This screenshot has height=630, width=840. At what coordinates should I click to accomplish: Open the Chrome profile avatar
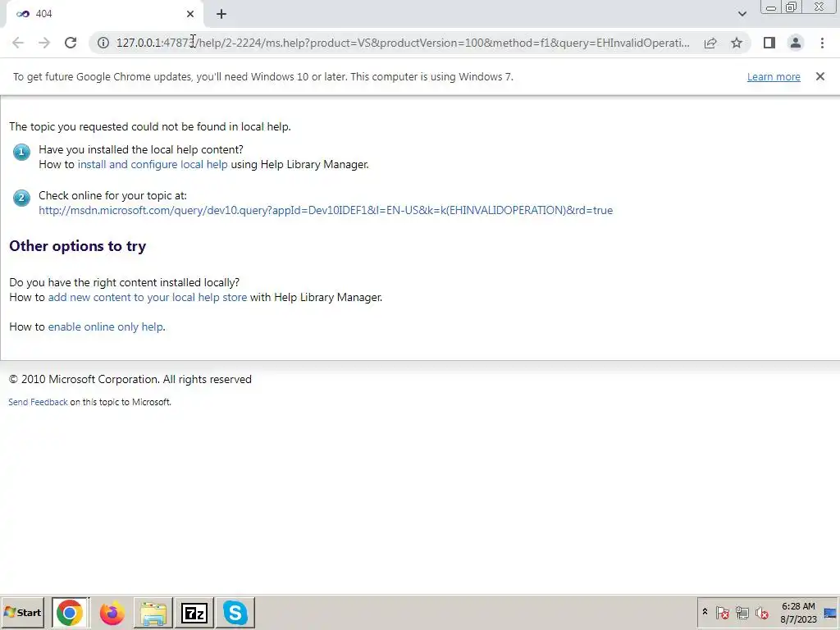click(796, 43)
